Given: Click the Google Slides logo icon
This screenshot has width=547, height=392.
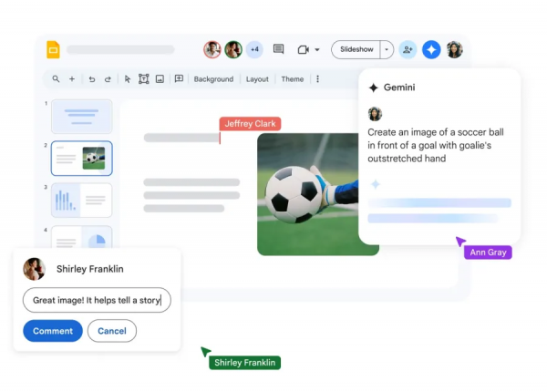Looking at the screenshot, I should point(53,50).
